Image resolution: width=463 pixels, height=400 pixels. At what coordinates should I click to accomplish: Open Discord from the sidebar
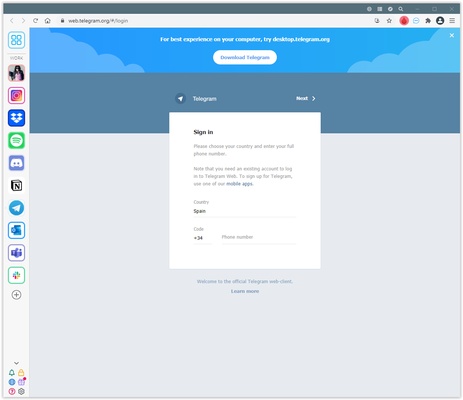16,163
